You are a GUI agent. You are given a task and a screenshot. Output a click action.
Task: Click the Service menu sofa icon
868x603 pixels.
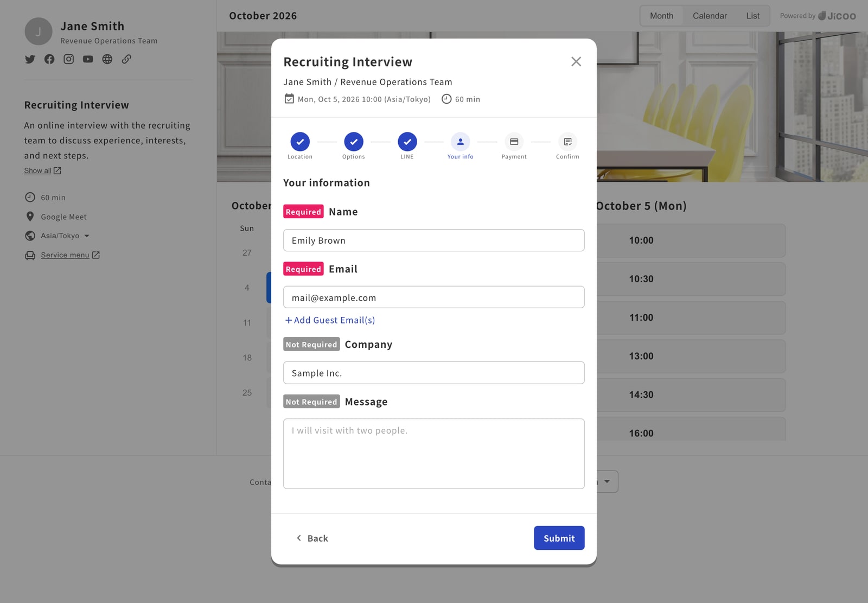click(x=30, y=255)
